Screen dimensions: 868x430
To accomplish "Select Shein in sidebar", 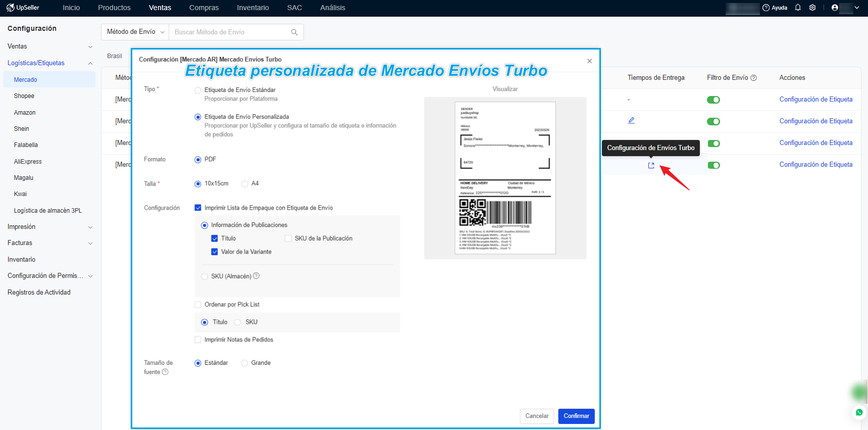I will point(22,129).
